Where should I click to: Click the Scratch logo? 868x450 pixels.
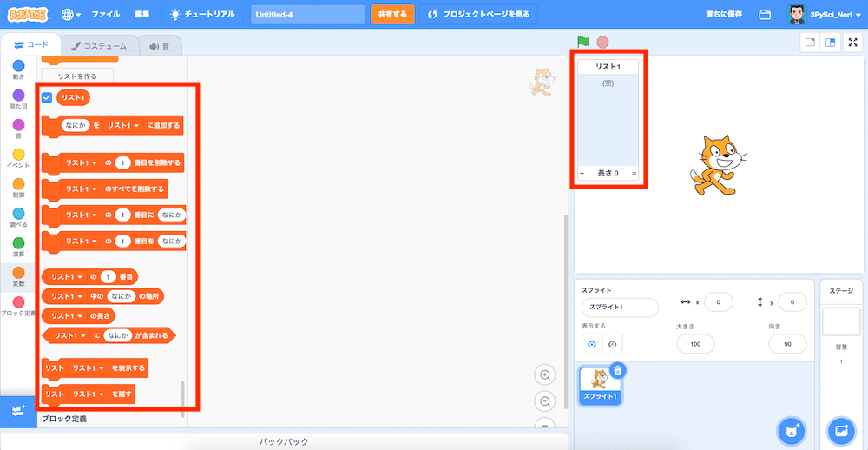pos(28,15)
